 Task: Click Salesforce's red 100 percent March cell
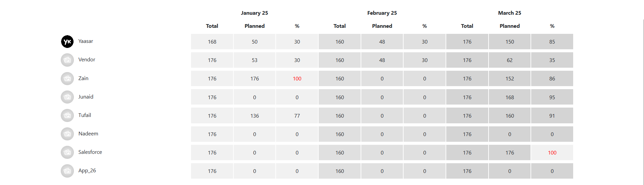point(552,152)
